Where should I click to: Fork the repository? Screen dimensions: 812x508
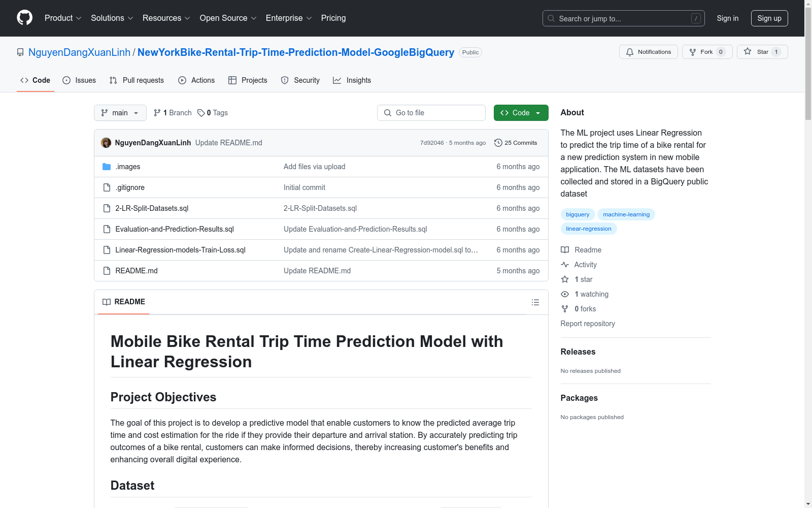pos(707,52)
